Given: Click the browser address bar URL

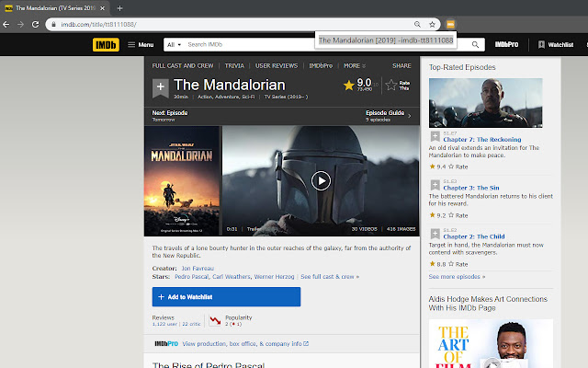Looking at the screenshot, I should [x=98, y=25].
